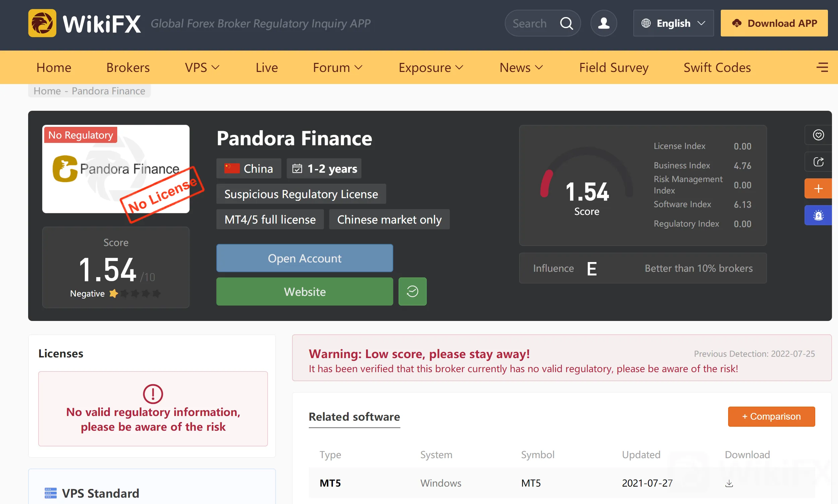
Task: Click the Open Account button
Action: pos(304,258)
